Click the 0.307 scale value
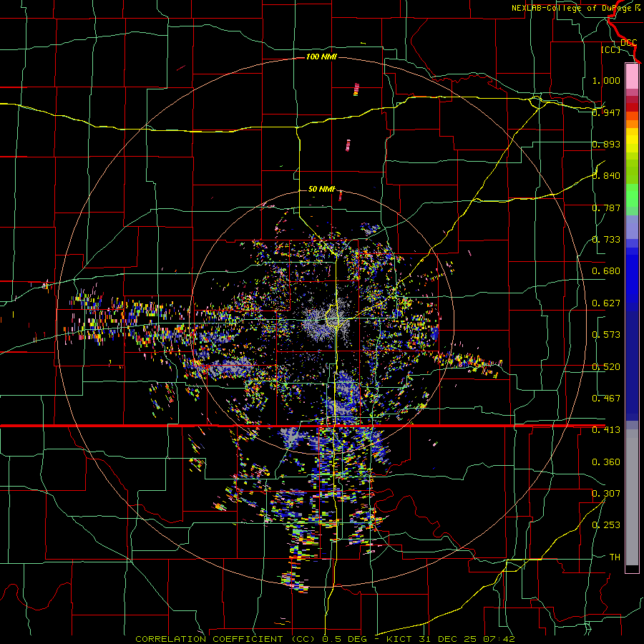This screenshot has width=644, height=644. pyautogui.click(x=606, y=493)
